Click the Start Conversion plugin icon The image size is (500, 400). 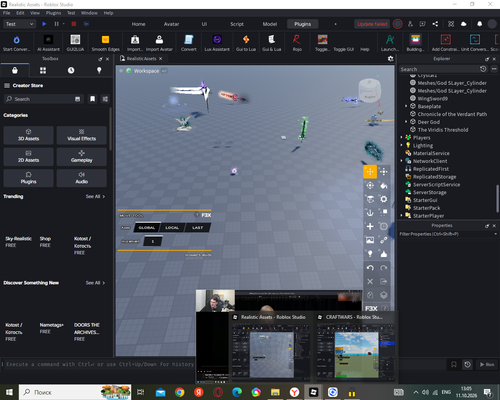[x=16, y=40]
